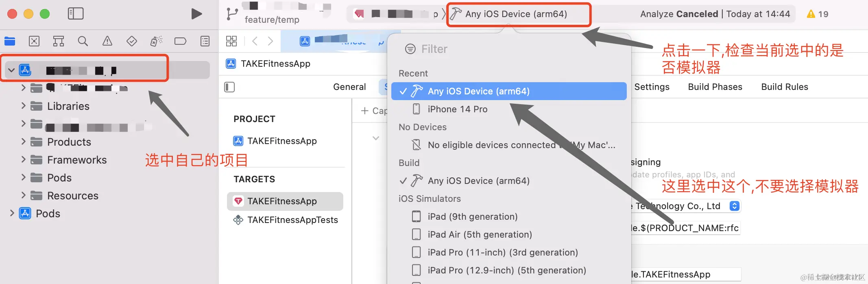The image size is (868, 284).
Task: Select the Resources folder row
Action: point(107,196)
